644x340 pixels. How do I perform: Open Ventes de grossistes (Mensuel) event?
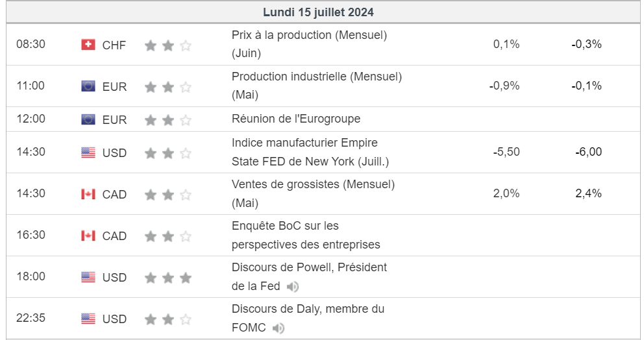coord(313,193)
